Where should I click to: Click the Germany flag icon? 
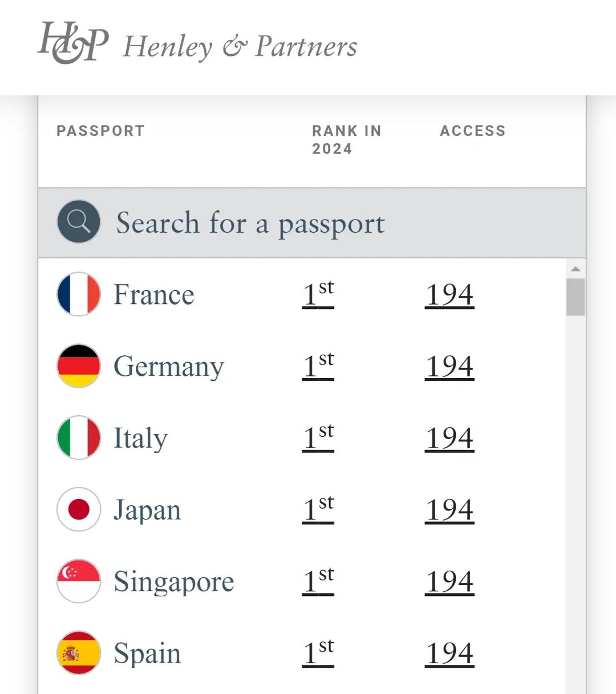click(x=79, y=366)
